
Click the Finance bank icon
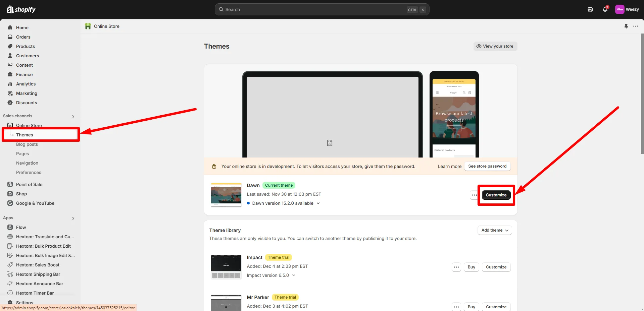point(10,74)
